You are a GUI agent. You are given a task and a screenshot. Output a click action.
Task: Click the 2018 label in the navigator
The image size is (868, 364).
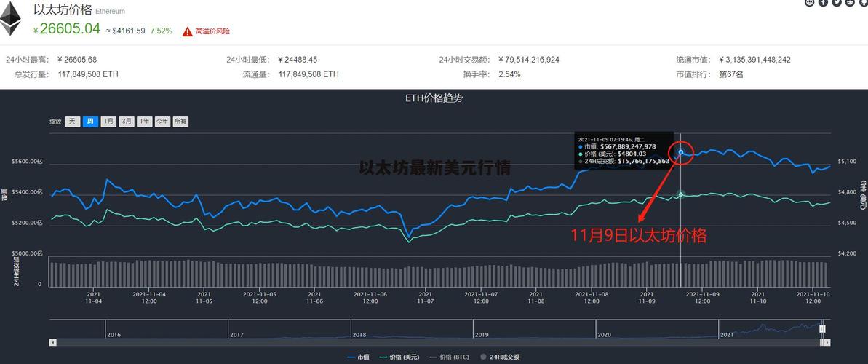pyautogui.click(x=359, y=335)
